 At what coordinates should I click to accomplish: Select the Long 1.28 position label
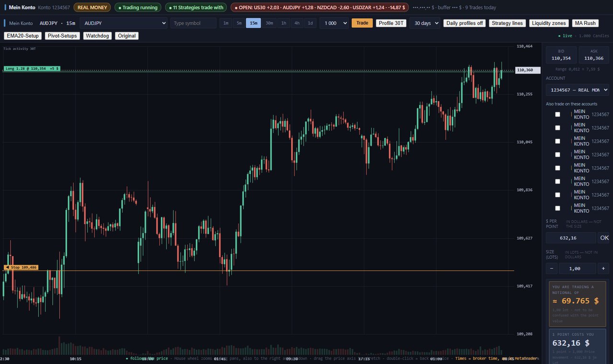tap(32, 68)
